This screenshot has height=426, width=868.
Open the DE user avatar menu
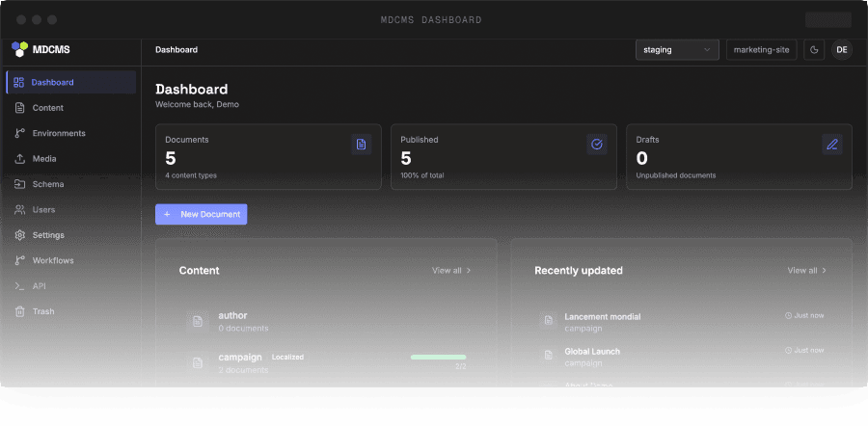[842, 50]
